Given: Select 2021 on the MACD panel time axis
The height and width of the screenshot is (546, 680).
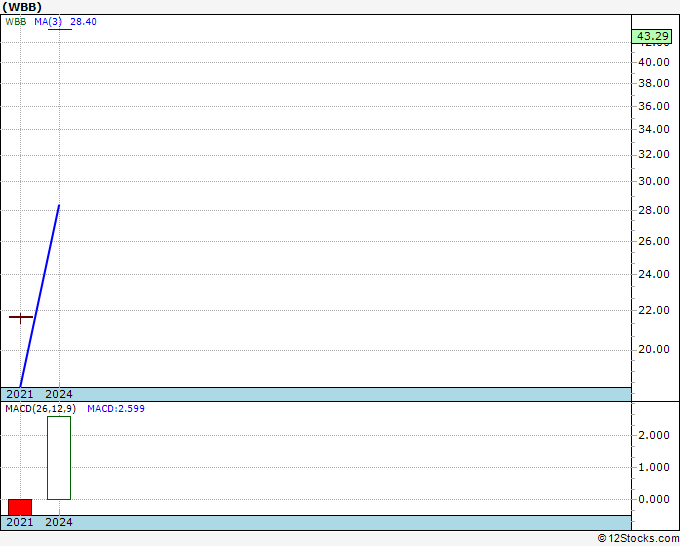Looking at the screenshot, I should (20, 522).
